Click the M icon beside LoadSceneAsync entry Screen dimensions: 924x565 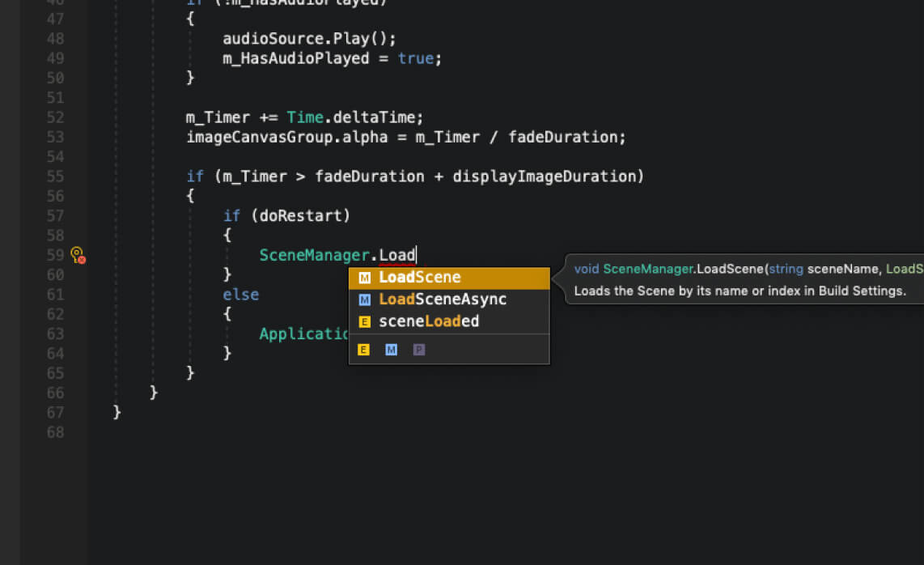pos(363,299)
